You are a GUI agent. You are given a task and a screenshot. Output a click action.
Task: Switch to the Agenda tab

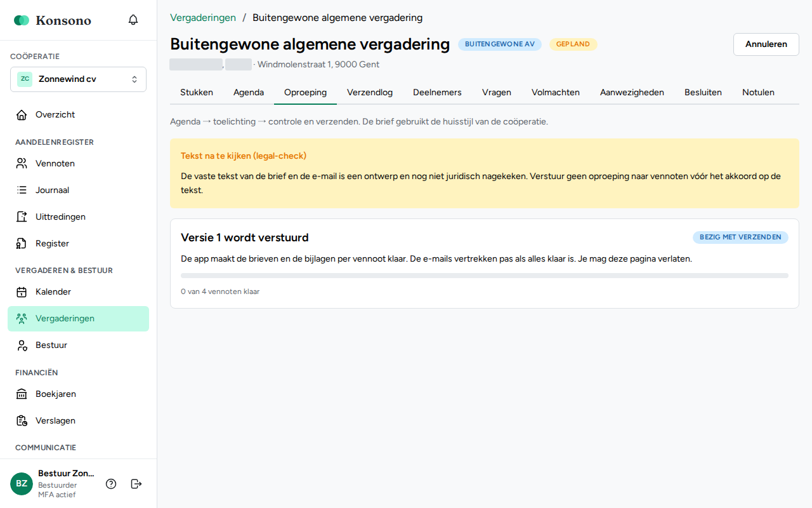click(x=249, y=93)
